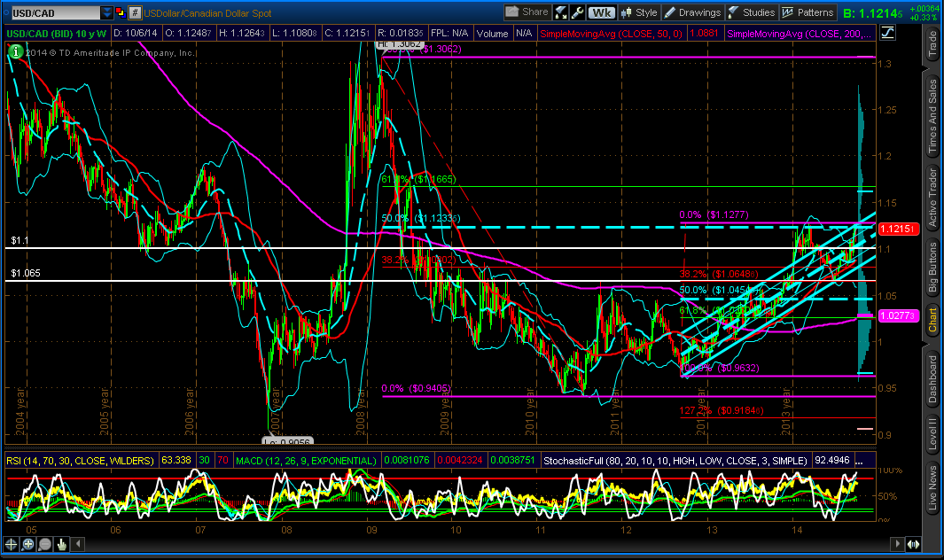
Task: Click the scroll left arrow bottom-left
Action: (78, 544)
